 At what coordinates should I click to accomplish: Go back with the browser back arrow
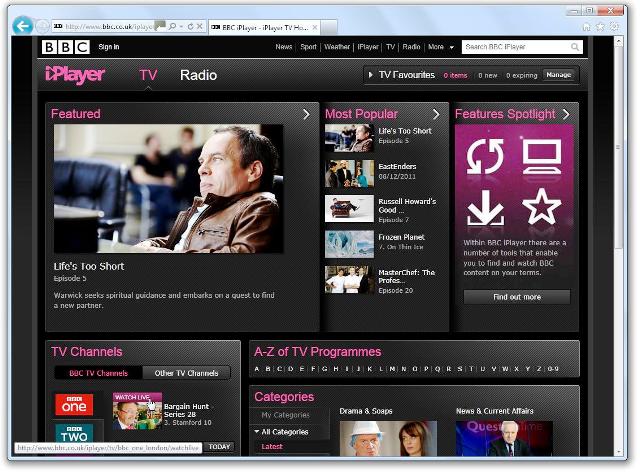click(22, 26)
